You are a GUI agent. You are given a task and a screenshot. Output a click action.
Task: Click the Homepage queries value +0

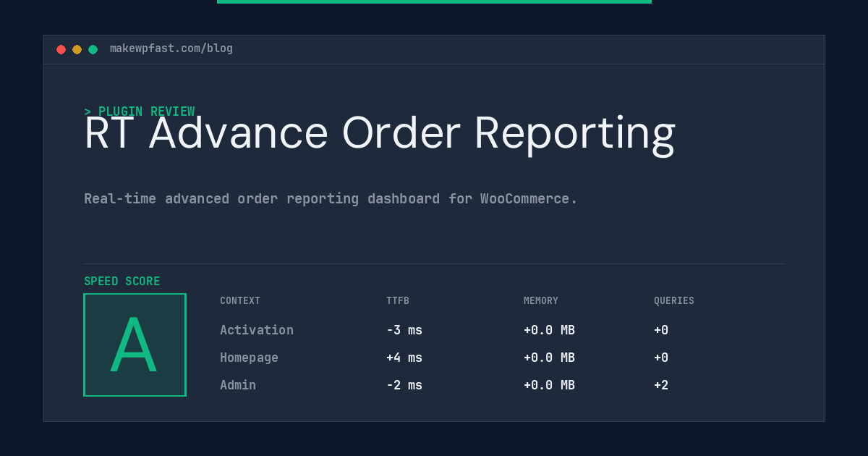(x=661, y=358)
